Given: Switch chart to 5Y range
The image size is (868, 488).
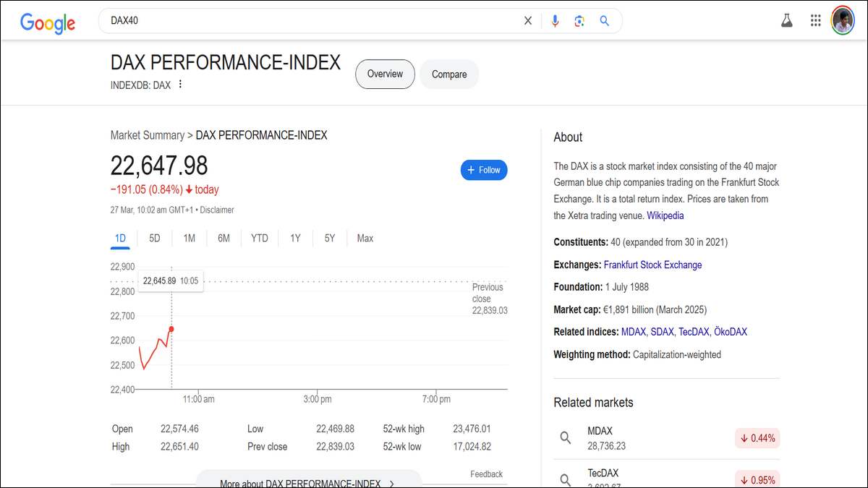Looking at the screenshot, I should click(330, 238).
